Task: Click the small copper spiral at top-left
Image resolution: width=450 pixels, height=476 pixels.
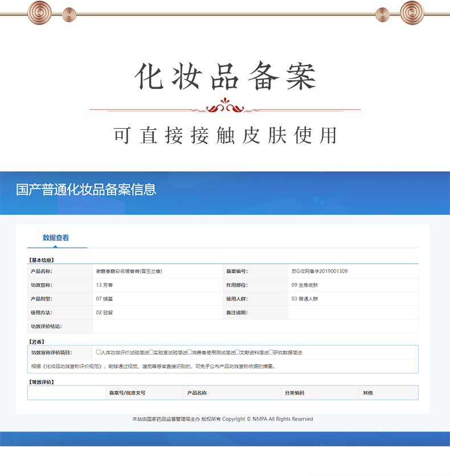Action: pos(69,13)
